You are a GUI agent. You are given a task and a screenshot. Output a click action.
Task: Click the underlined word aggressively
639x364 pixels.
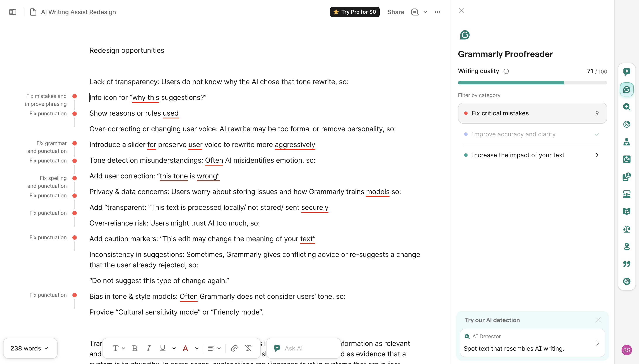click(295, 145)
